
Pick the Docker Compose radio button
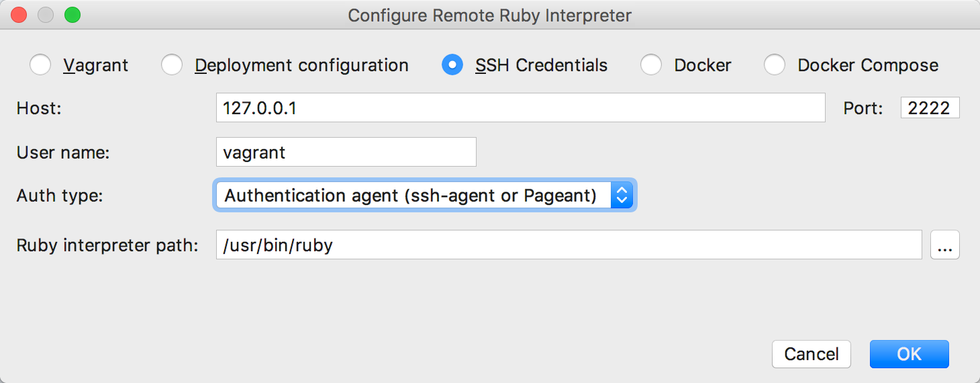[775, 65]
